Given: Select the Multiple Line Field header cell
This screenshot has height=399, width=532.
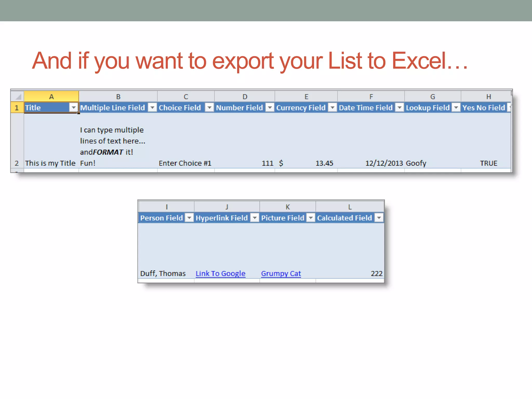Looking at the screenshot, I should (x=118, y=108).
